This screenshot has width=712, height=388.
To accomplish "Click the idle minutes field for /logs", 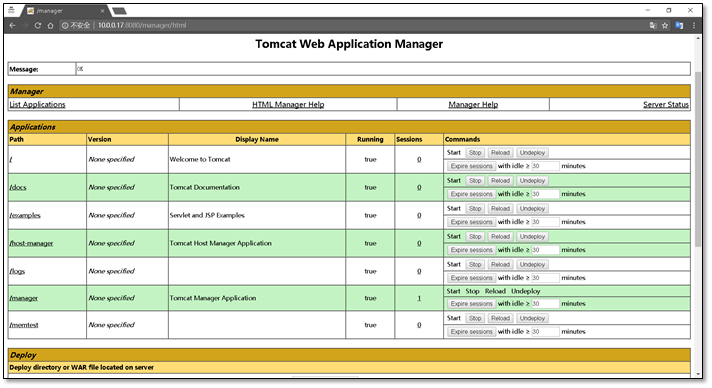I will tap(545, 278).
